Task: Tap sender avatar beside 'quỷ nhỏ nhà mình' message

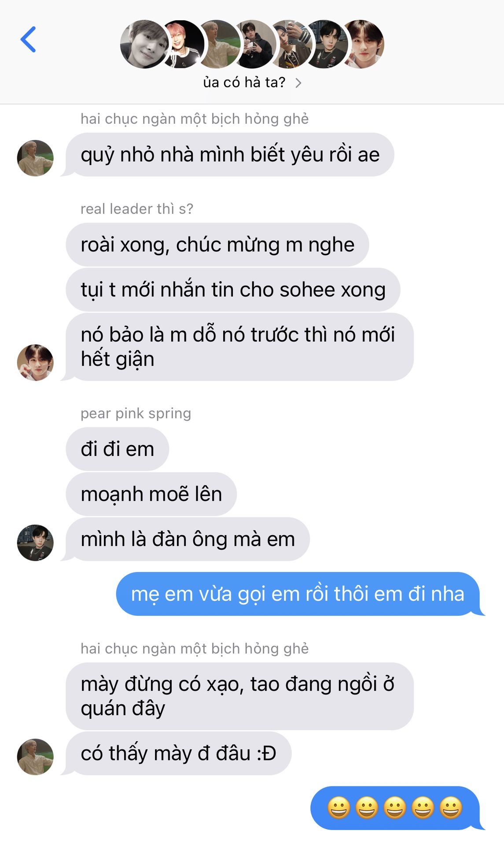Action: click(x=35, y=158)
